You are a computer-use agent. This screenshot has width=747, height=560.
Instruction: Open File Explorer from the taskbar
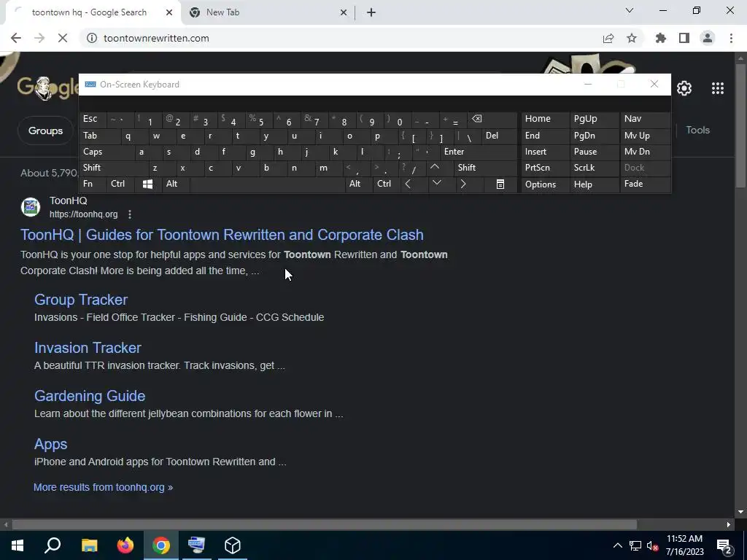click(89, 545)
